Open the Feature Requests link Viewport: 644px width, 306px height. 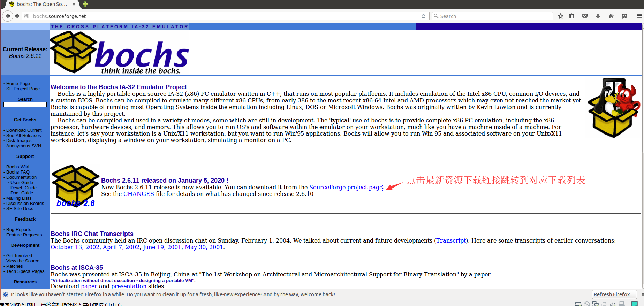tap(24, 235)
